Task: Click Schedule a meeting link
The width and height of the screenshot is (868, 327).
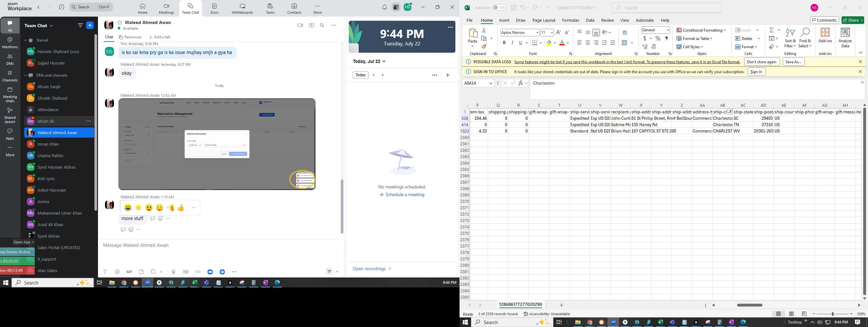Action: point(402,194)
